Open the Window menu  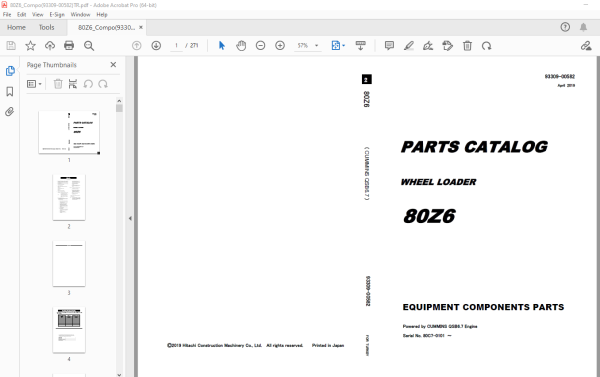click(80, 15)
